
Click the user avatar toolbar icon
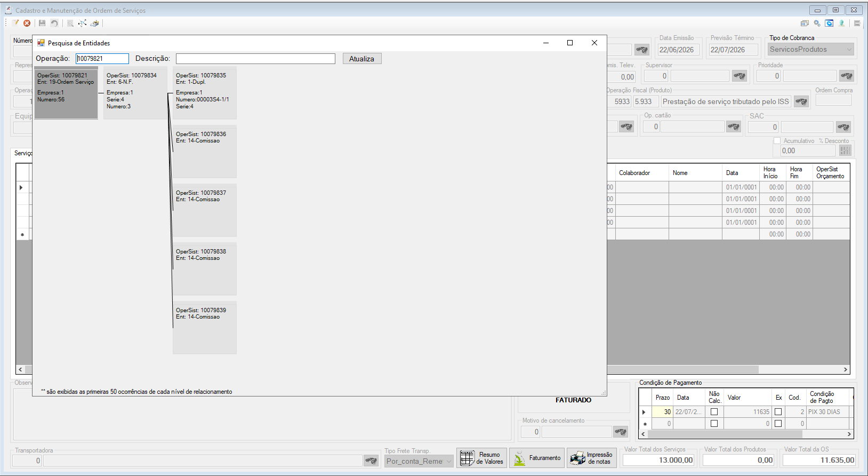[842, 23]
